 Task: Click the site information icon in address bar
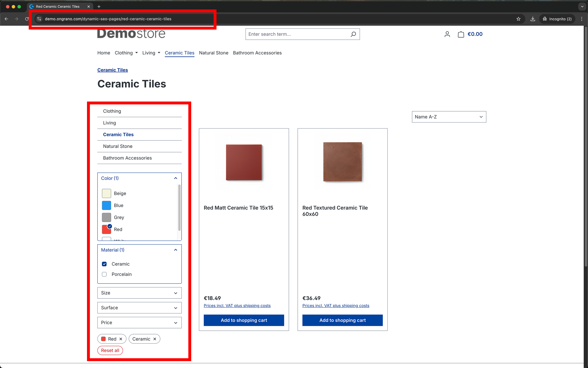coord(39,19)
